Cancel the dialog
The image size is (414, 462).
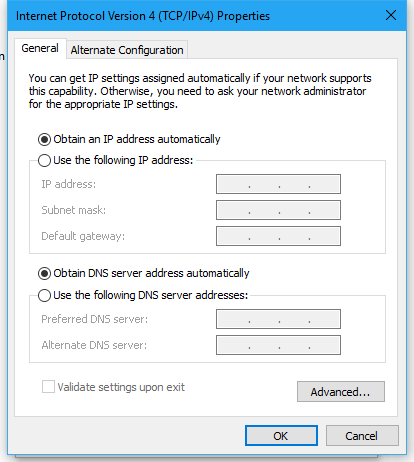coord(362,436)
